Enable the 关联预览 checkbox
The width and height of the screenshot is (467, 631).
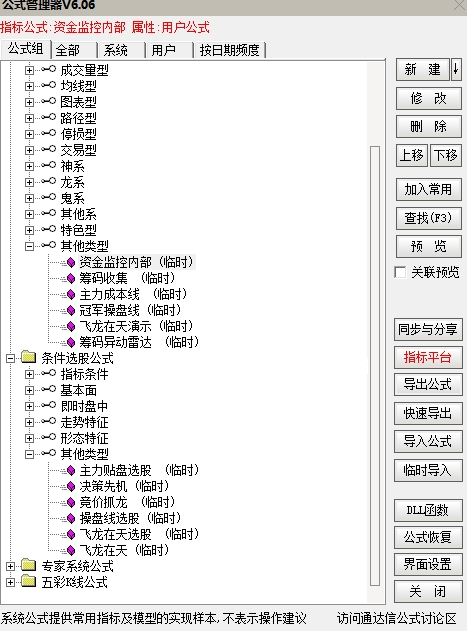tap(400, 272)
